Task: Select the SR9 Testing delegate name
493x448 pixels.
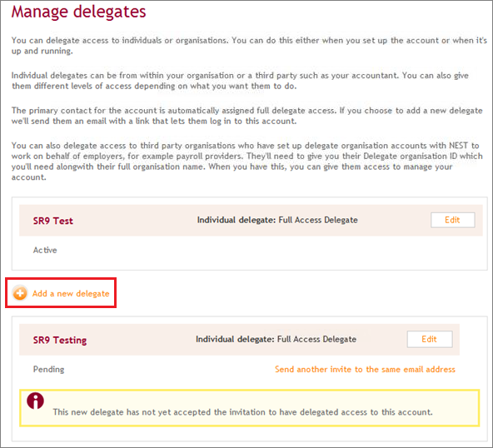Action: click(60, 341)
